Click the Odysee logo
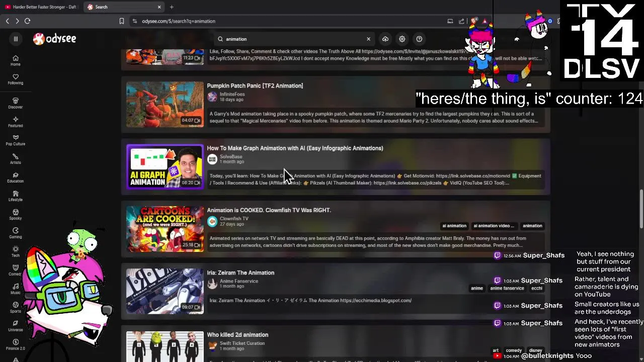This screenshot has width=644, height=362. coord(54,39)
